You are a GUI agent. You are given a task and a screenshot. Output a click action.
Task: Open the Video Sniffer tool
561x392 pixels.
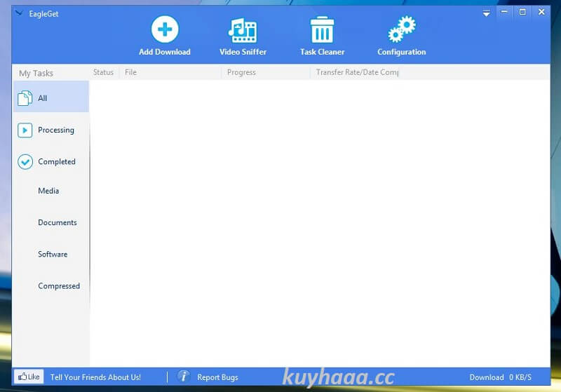pyautogui.click(x=243, y=36)
